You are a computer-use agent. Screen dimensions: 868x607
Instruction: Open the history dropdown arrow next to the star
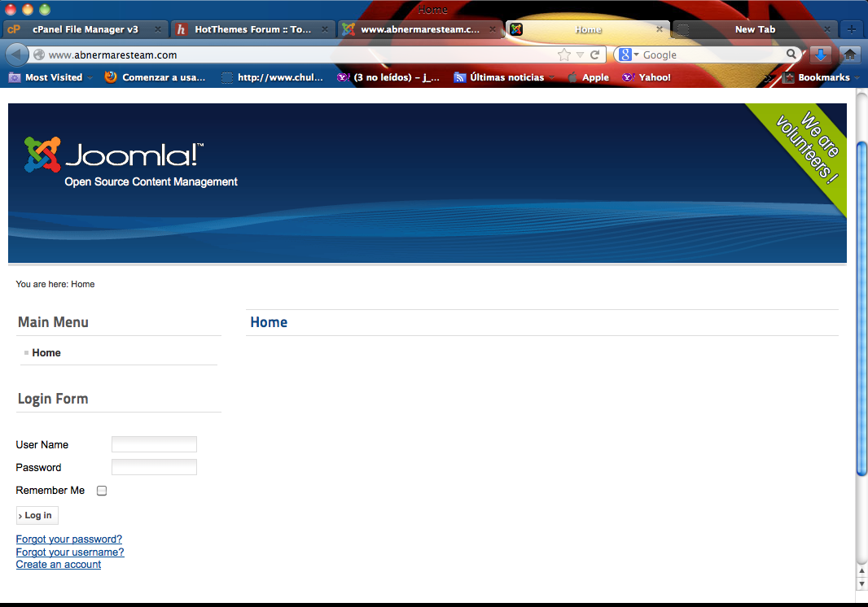point(580,55)
